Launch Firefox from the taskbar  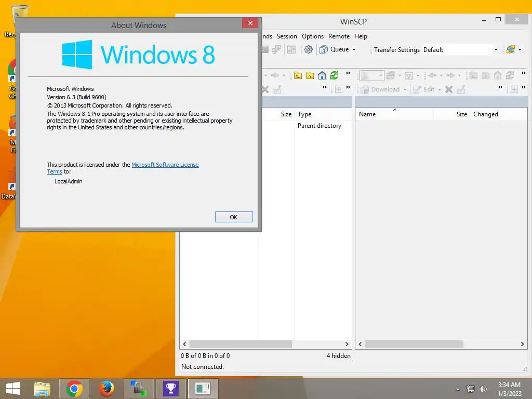pyautogui.click(x=107, y=389)
